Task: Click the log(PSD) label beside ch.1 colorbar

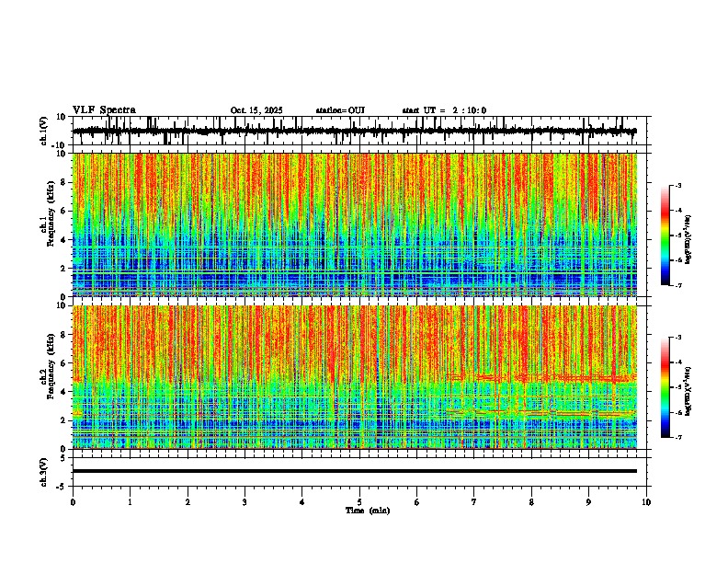Action: pyautogui.click(x=688, y=239)
